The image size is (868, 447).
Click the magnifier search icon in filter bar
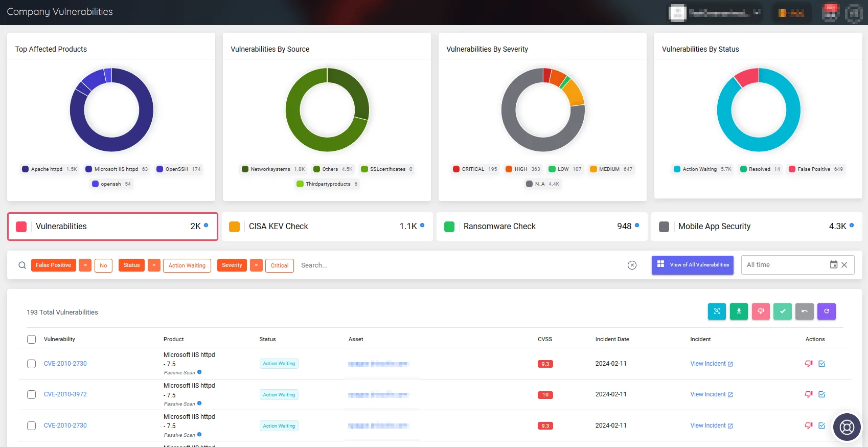point(22,265)
